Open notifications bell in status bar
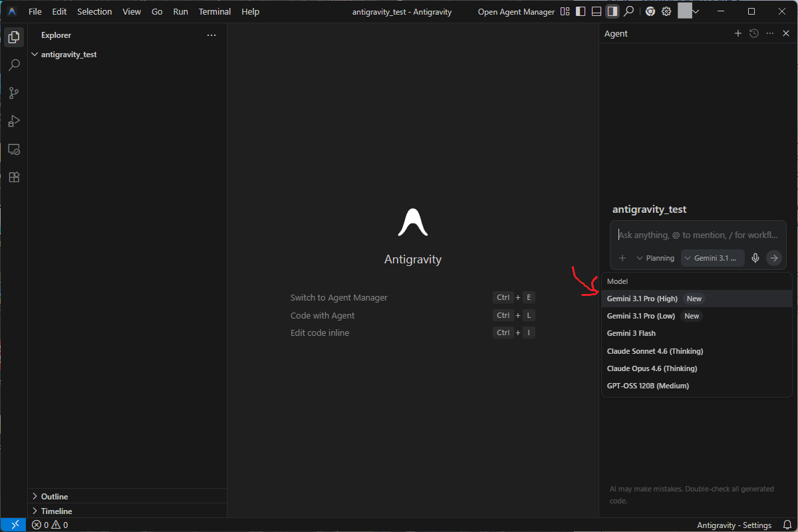 tap(787, 525)
